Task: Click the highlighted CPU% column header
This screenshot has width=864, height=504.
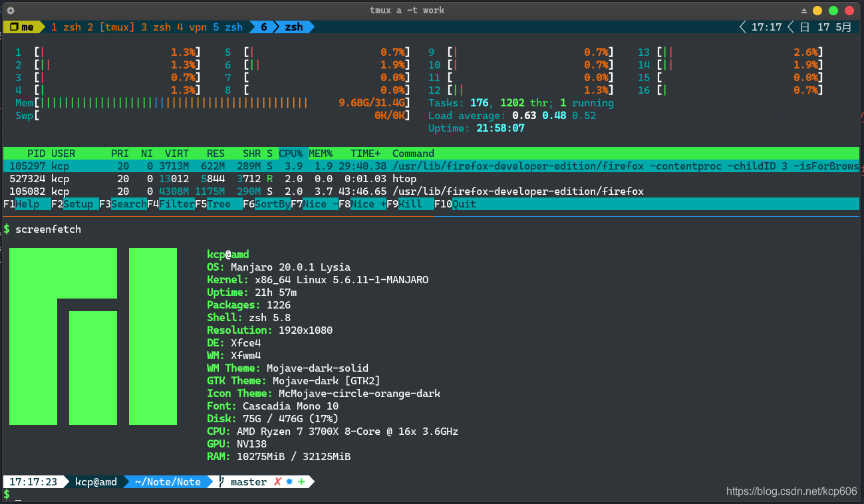Action: (x=291, y=154)
